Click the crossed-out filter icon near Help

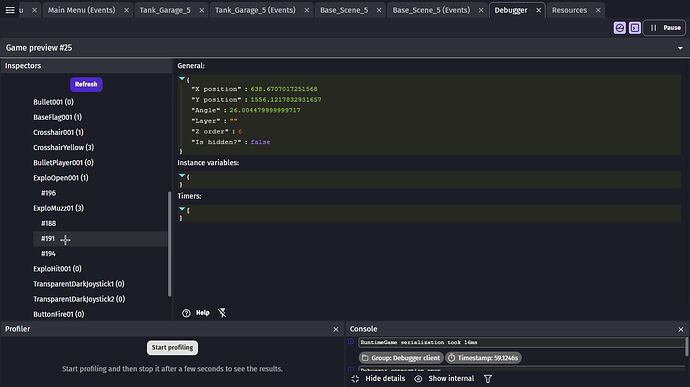(x=222, y=313)
